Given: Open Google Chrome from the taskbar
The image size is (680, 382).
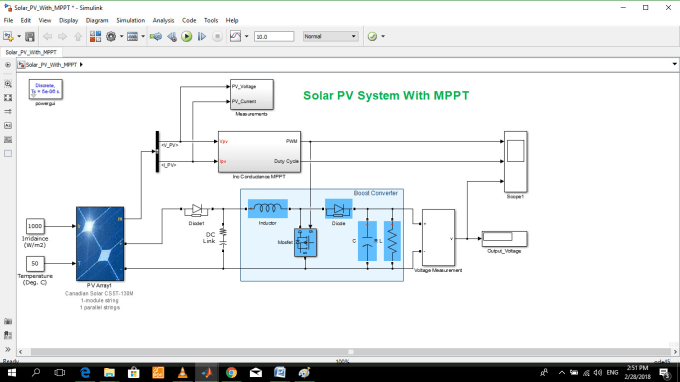Looking at the screenshot, I should (x=231, y=372).
